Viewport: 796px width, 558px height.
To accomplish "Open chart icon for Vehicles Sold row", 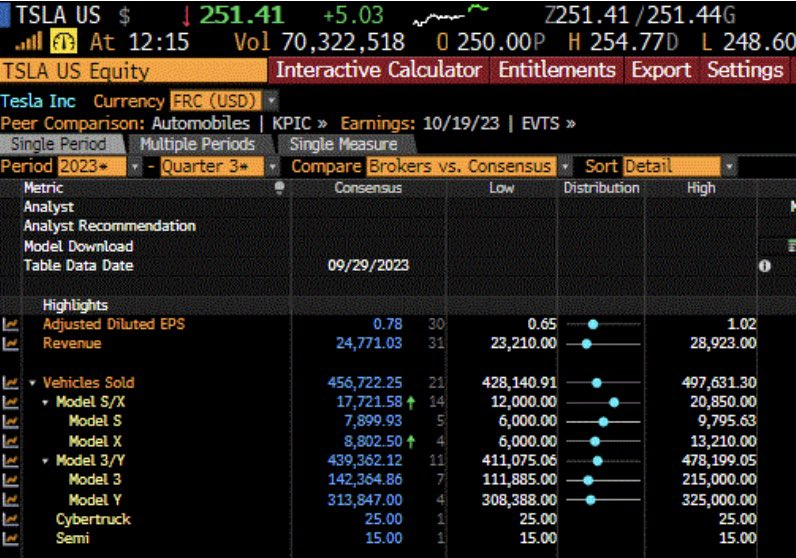I will [x=10, y=383].
